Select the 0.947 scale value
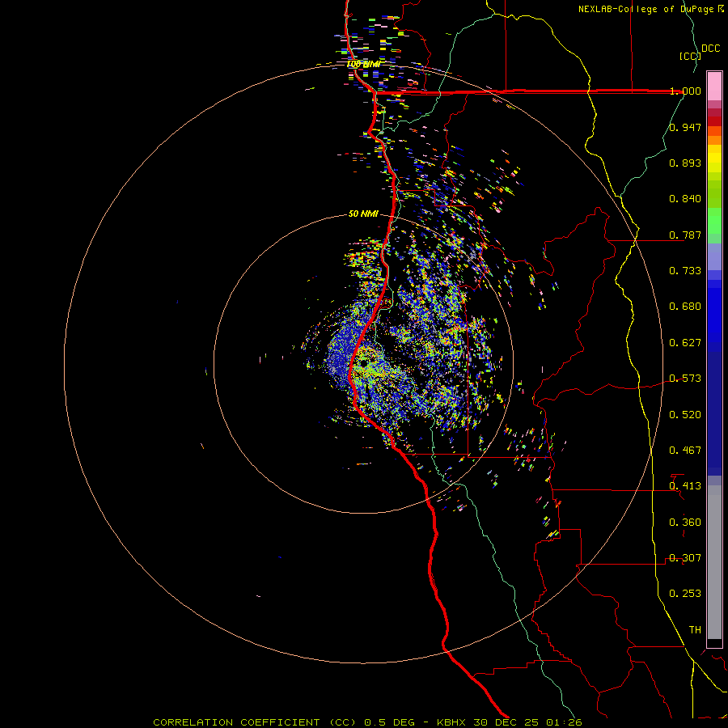The width and height of the screenshot is (728, 728). point(685,127)
